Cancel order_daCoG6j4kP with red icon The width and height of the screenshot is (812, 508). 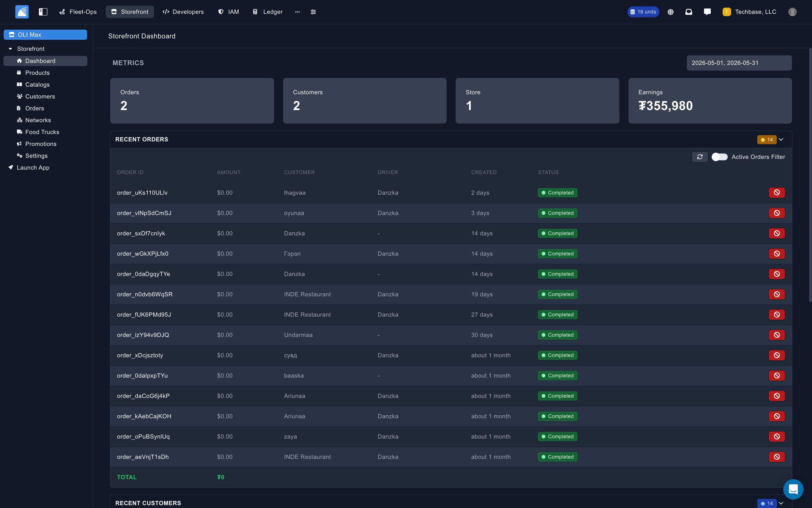tap(776, 396)
